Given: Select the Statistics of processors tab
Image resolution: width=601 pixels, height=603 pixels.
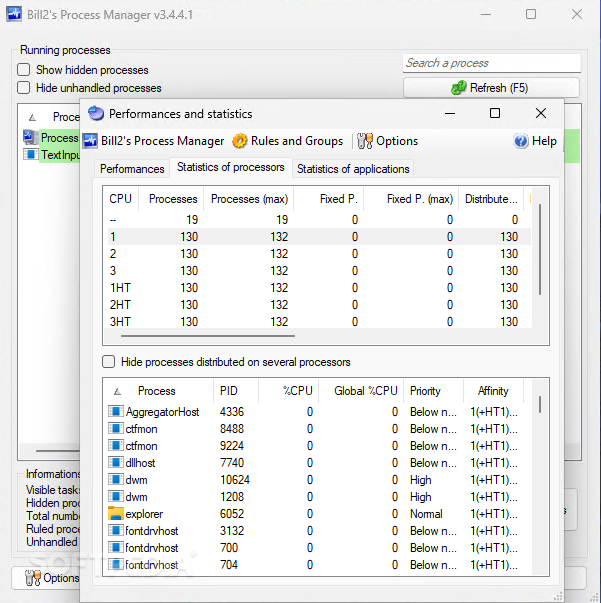Looking at the screenshot, I should 231,167.
